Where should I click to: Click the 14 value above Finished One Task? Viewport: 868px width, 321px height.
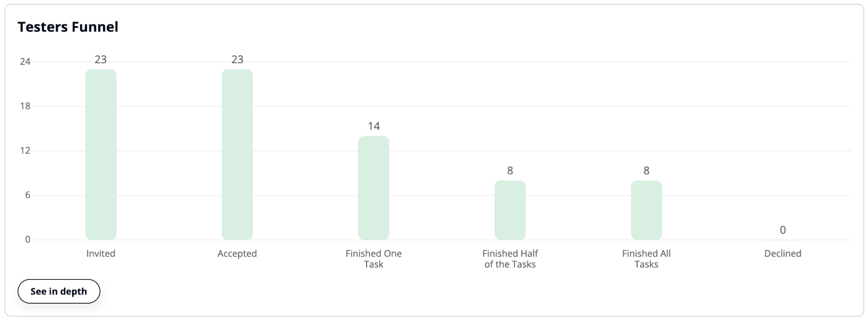point(374,126)
